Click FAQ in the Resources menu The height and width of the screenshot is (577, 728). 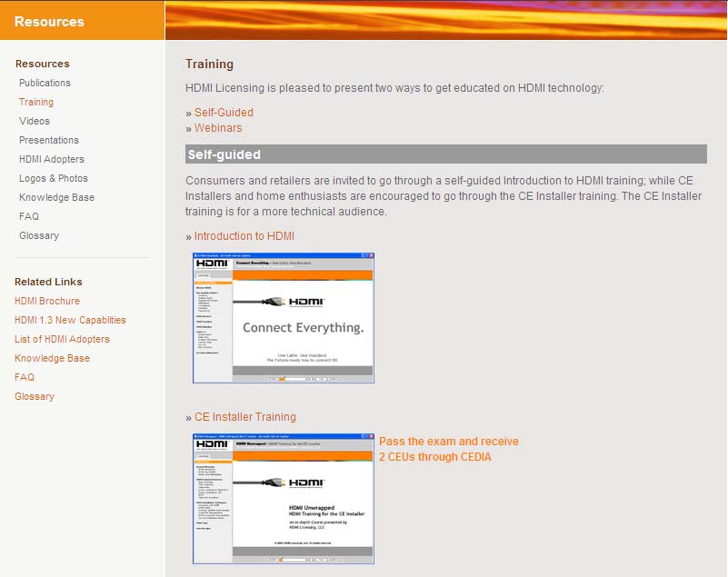29,216
